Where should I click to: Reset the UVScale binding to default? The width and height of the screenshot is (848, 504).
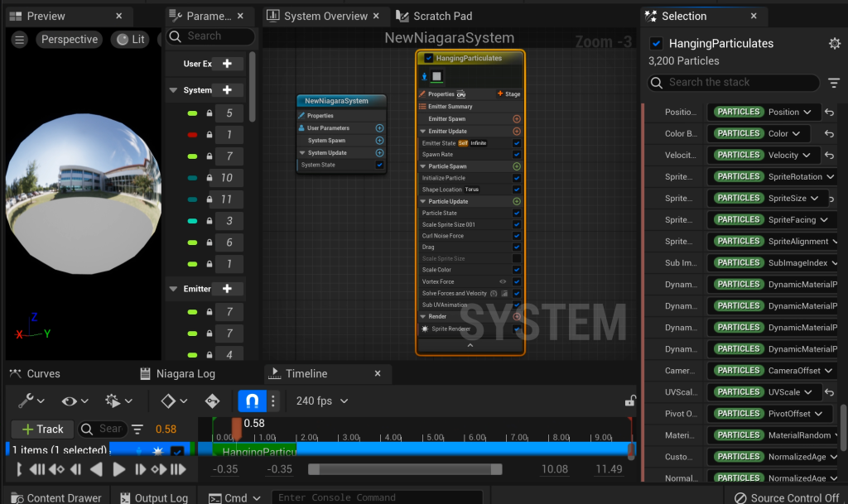coord(829,392)
